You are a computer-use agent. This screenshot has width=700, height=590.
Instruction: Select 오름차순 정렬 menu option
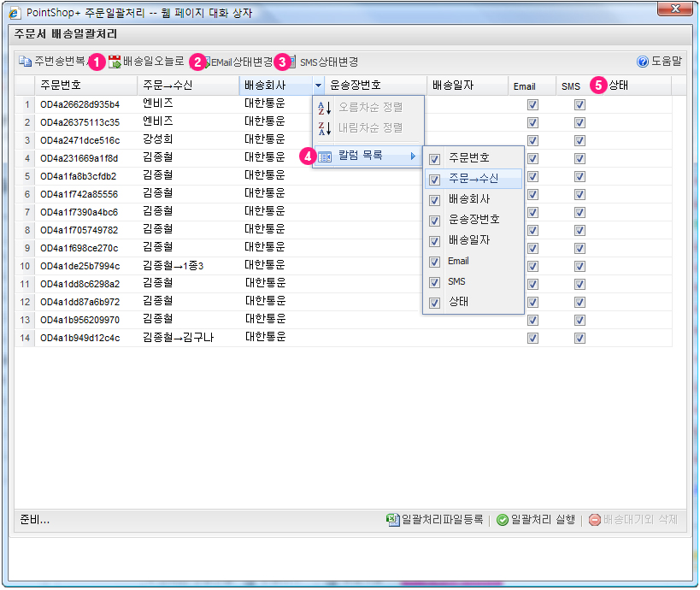point(369,108)
